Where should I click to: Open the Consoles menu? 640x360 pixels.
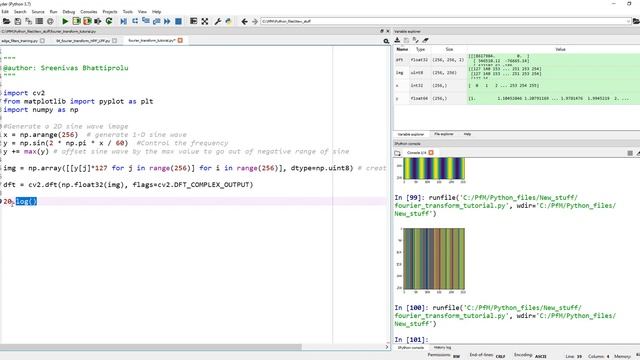(x=89, y=11)
